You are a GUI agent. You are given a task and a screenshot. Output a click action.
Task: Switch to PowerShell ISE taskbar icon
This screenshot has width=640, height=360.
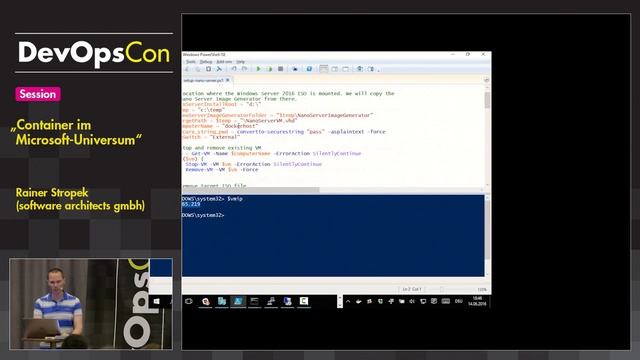click(x=238, y=301)
